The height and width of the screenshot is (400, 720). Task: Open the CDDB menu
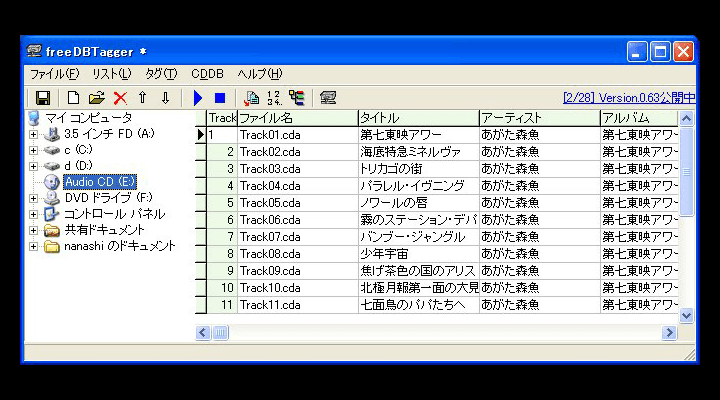[x=207, y=74]
